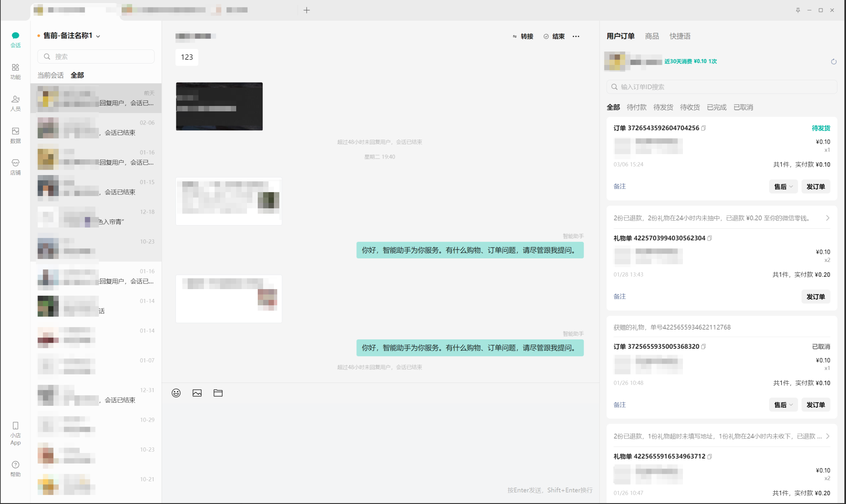Screen dimensions: 846x504
Task: Select the 商品 tab
Action: click(652, 36)
